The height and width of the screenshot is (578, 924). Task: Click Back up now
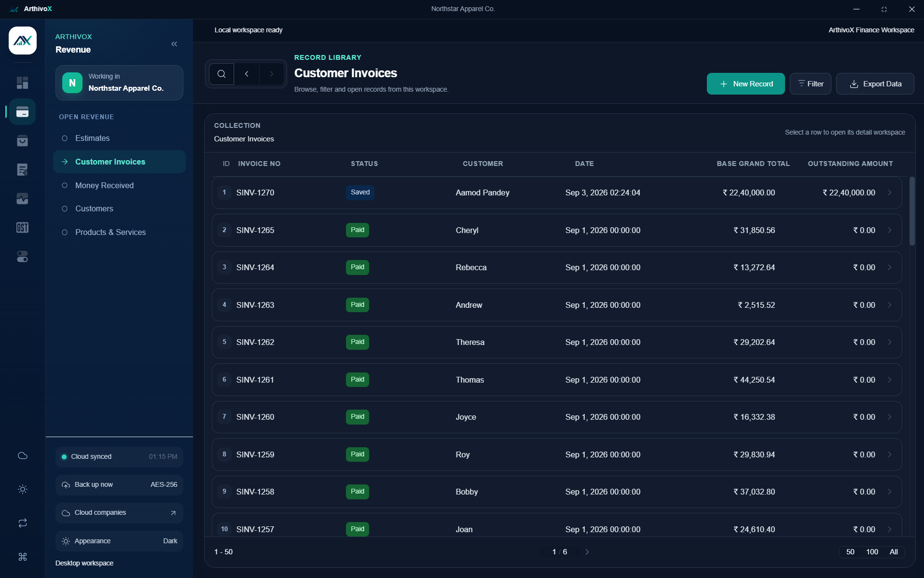[119, 484]
